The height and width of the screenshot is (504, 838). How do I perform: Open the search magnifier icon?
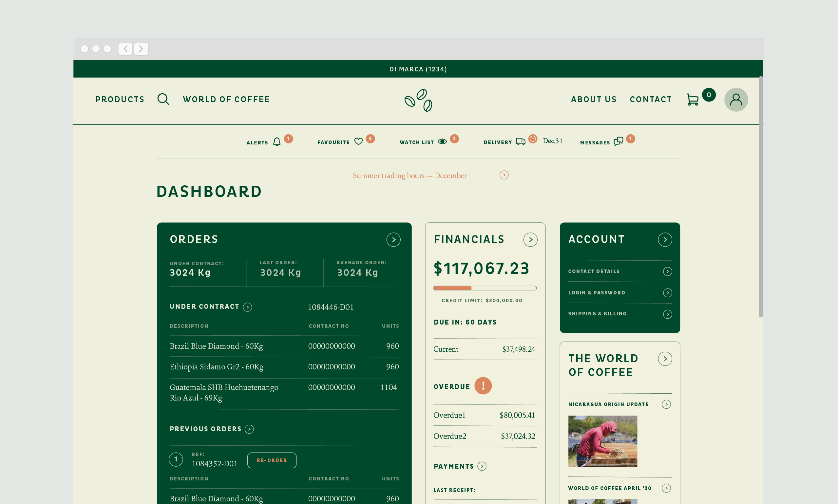[163, 99]
